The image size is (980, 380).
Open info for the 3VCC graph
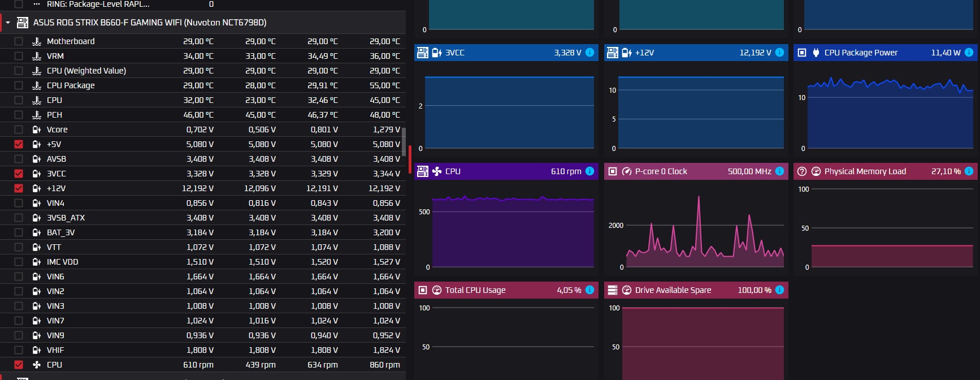590,53
